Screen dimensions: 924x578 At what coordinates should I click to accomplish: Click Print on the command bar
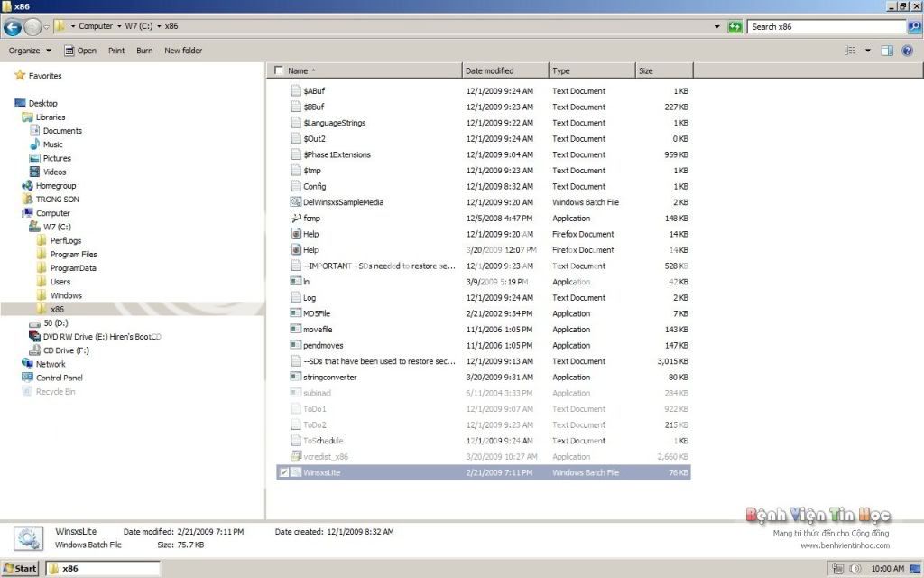point(115,50)
